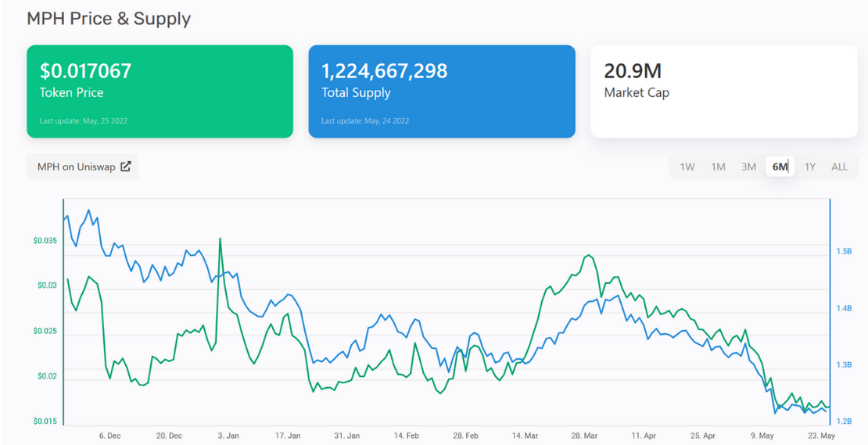
Task: Select the 1M time range
Action: point(718,167)
